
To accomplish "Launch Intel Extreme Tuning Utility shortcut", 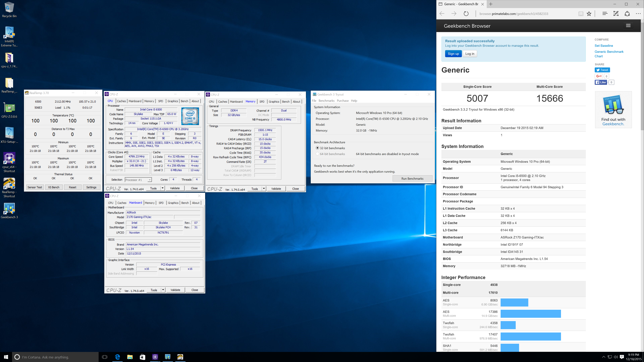I will (9, 37).
